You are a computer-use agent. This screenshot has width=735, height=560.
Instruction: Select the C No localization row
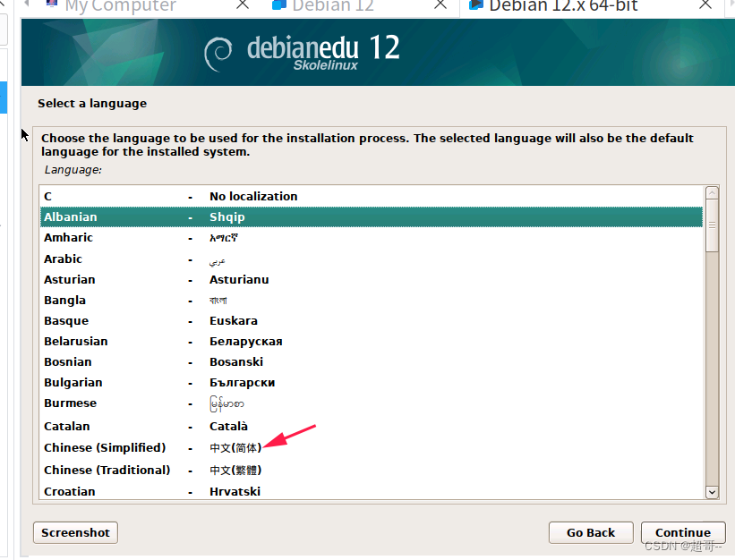[x=372, y=196]
